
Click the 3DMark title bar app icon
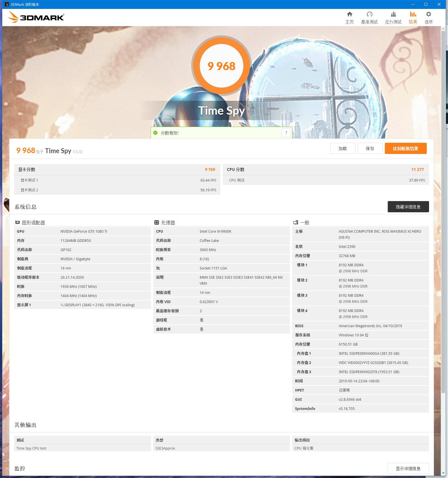(7, 4)
